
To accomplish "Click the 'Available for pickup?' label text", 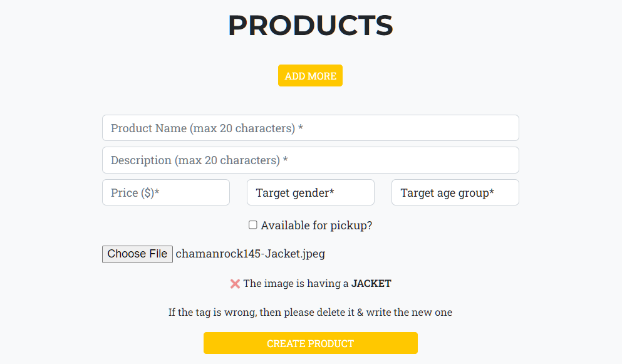I will (316, 226).
